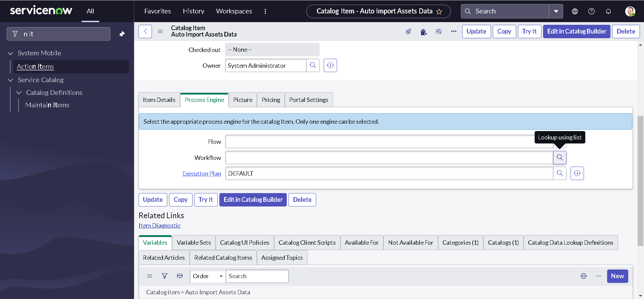
Task: Look up Execution Plan using list
Action: (560, 173)
